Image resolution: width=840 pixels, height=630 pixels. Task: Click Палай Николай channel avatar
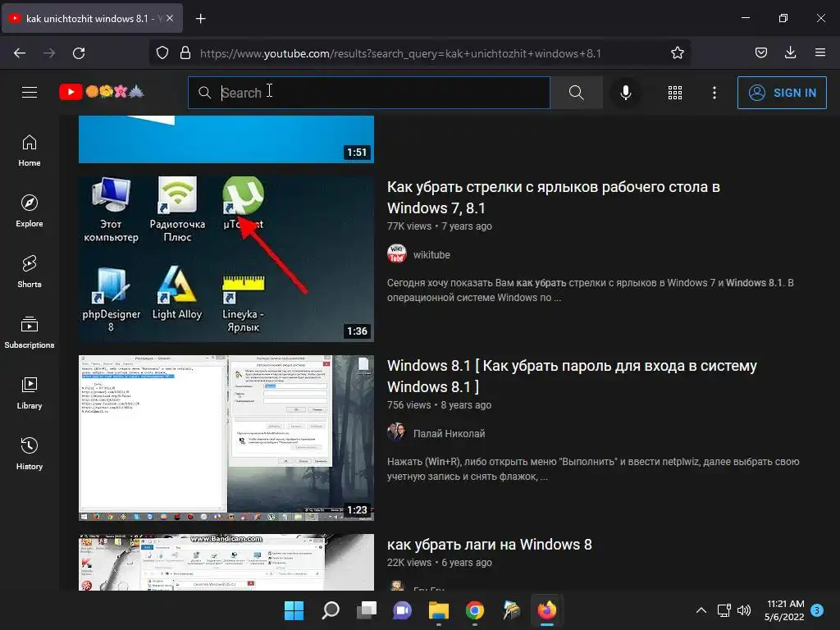pos(397,431)
